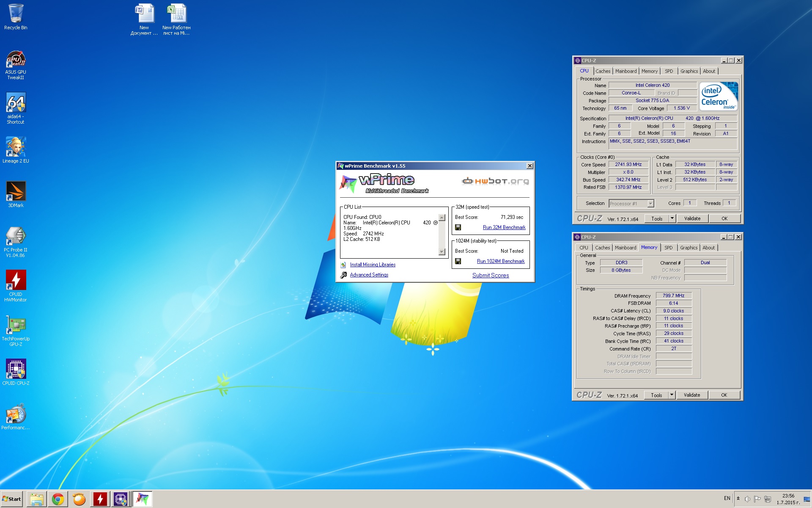Image resolution: width=812 pixels, height=508 pixels.
Task: Run the 32M benchmark in wPrime
Action: point(504,227)
